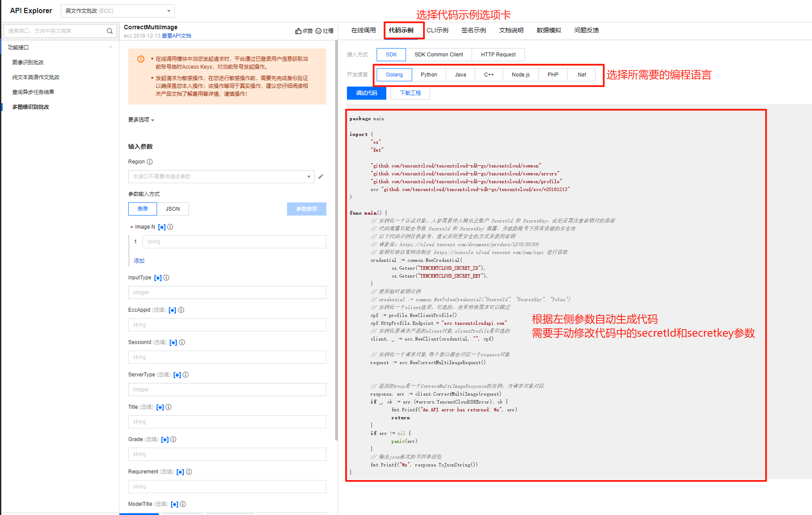Choose Golang as development language
This screenshot has width=812, height=515.
tap(394, 75)
